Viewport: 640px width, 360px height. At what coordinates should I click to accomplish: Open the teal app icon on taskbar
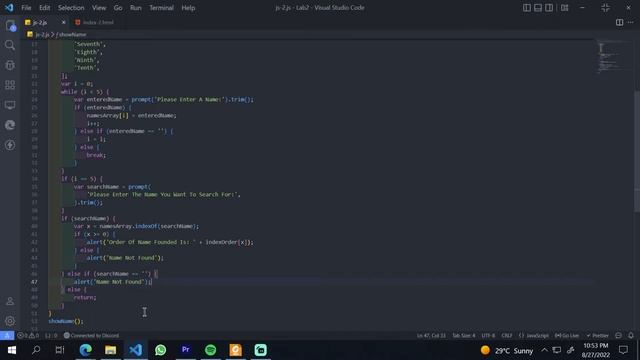click(x=260, y=350)
